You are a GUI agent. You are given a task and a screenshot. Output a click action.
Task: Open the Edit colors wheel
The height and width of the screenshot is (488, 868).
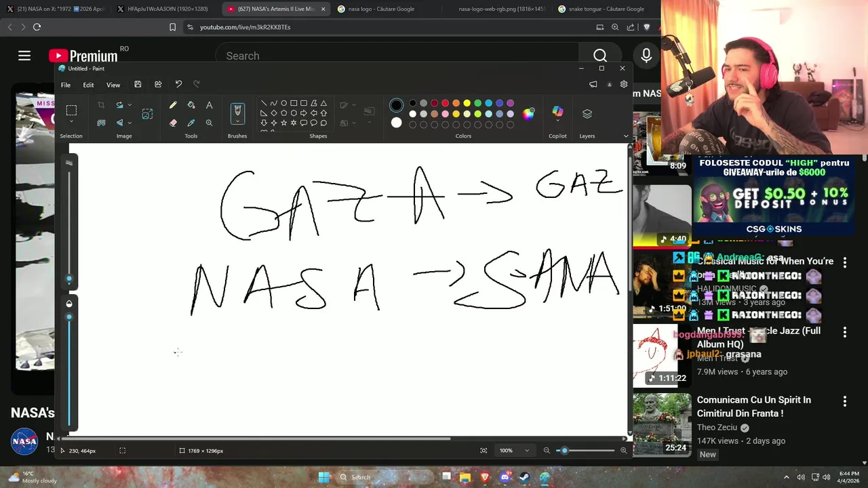coord(528,113)
